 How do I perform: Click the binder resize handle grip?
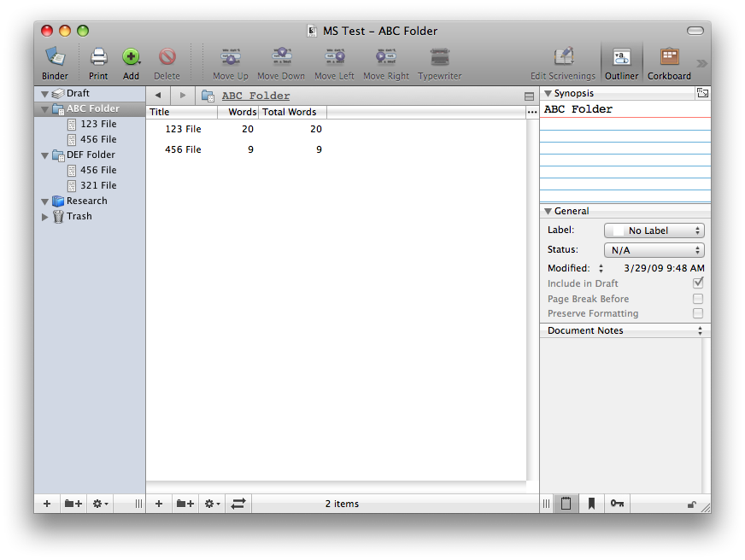(138, 504)
